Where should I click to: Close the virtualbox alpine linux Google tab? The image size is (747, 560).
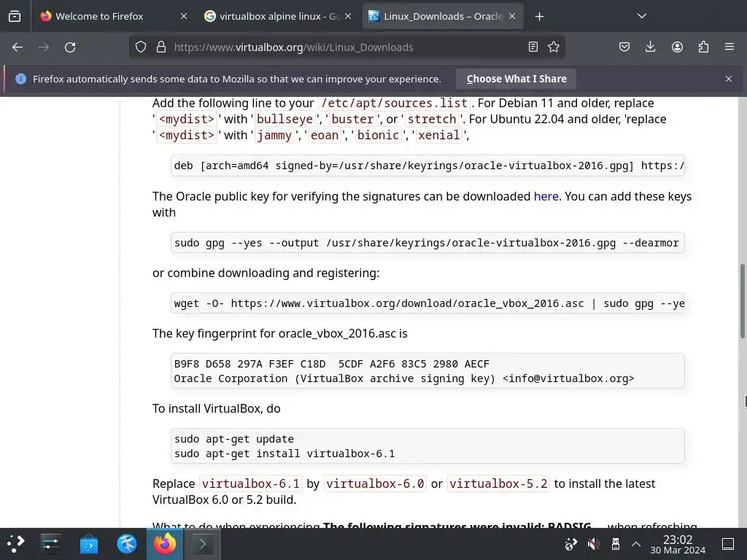pos(348,16)
